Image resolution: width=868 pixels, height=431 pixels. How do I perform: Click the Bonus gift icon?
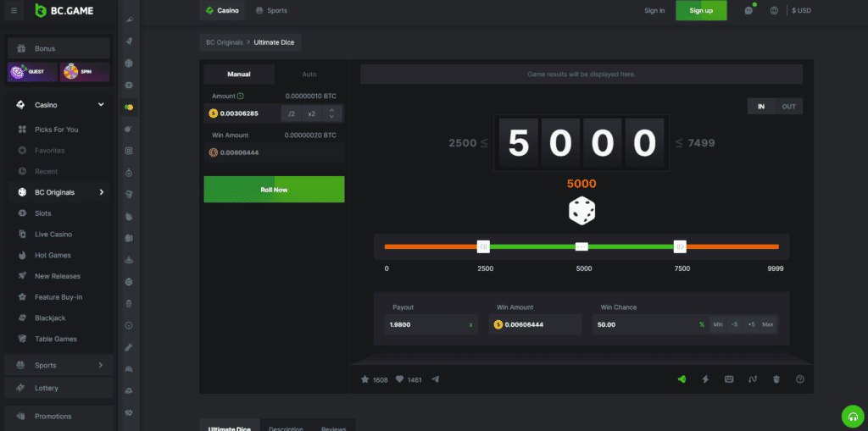coord(21,48)
